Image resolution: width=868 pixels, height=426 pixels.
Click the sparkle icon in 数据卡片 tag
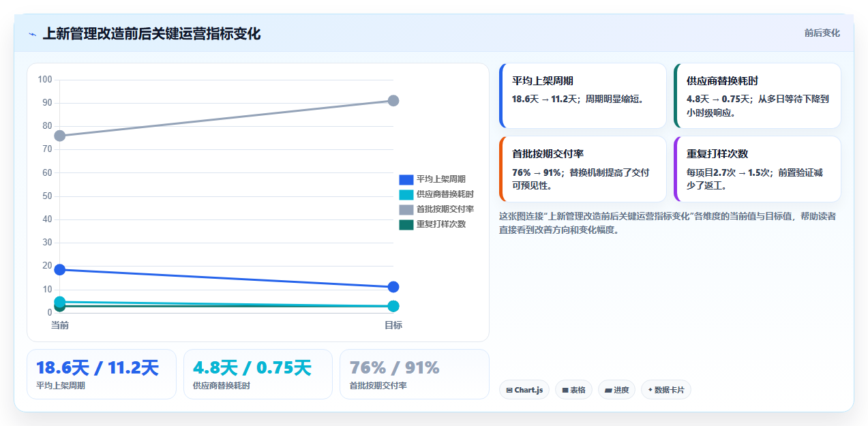click(x=650, y=391)
